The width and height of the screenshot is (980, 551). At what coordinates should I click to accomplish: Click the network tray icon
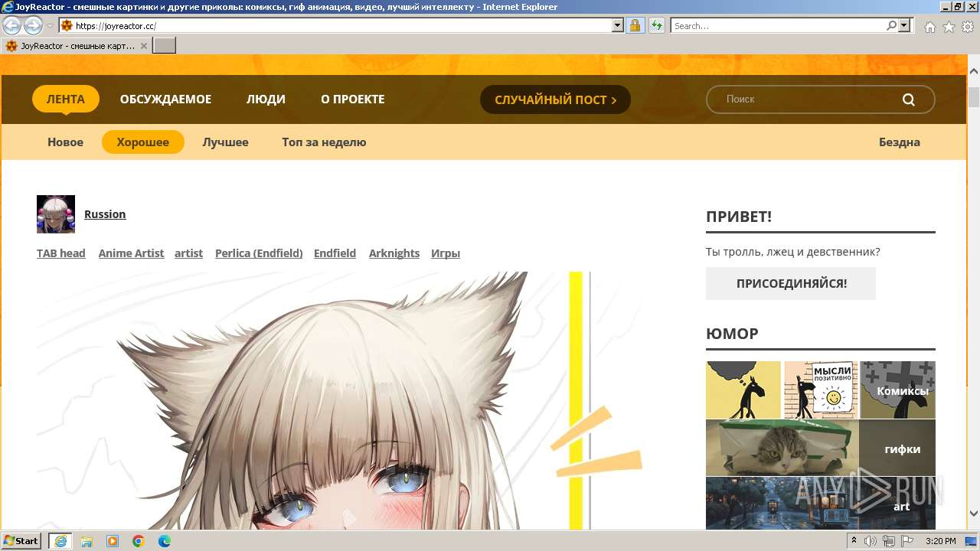click(889, 541)
